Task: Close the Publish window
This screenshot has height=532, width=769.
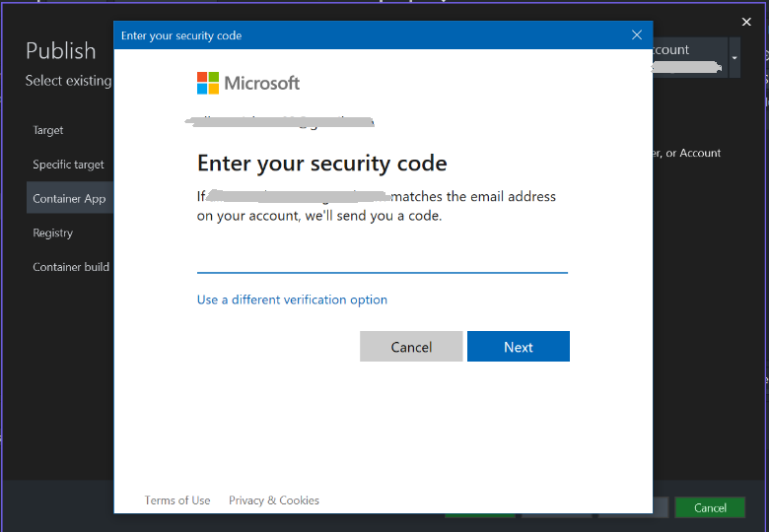Action: 746,22
